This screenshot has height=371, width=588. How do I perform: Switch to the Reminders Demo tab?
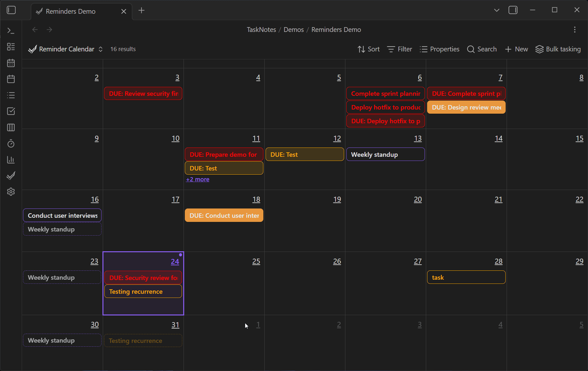71,11
